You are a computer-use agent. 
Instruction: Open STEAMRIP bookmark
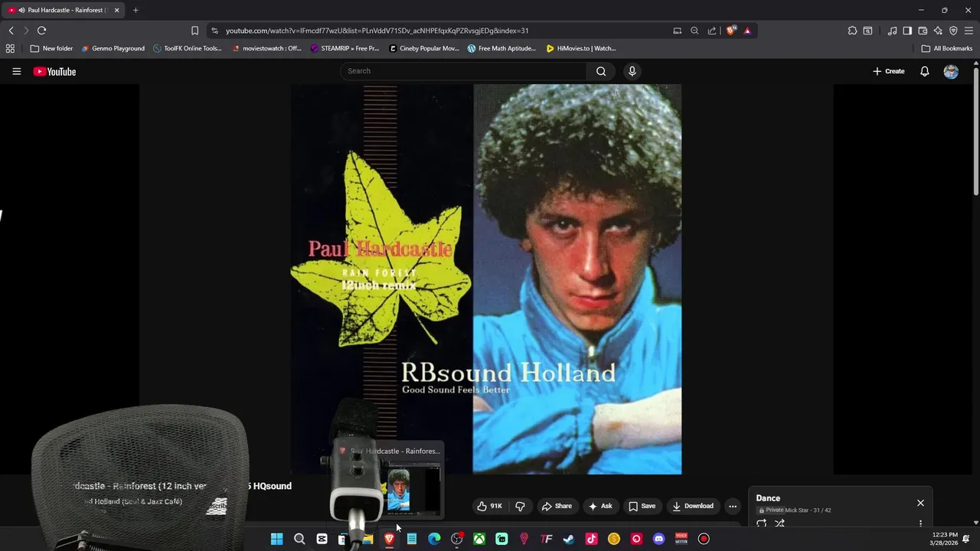coord(345,48)
